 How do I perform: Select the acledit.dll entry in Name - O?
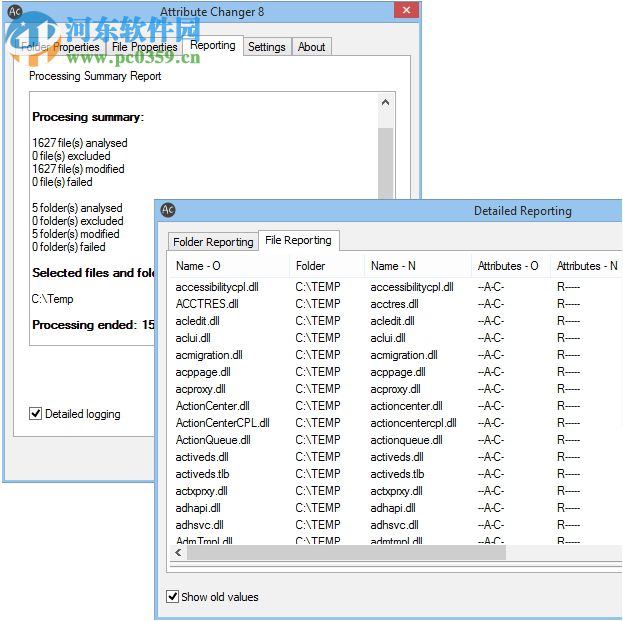click(197, 321)
